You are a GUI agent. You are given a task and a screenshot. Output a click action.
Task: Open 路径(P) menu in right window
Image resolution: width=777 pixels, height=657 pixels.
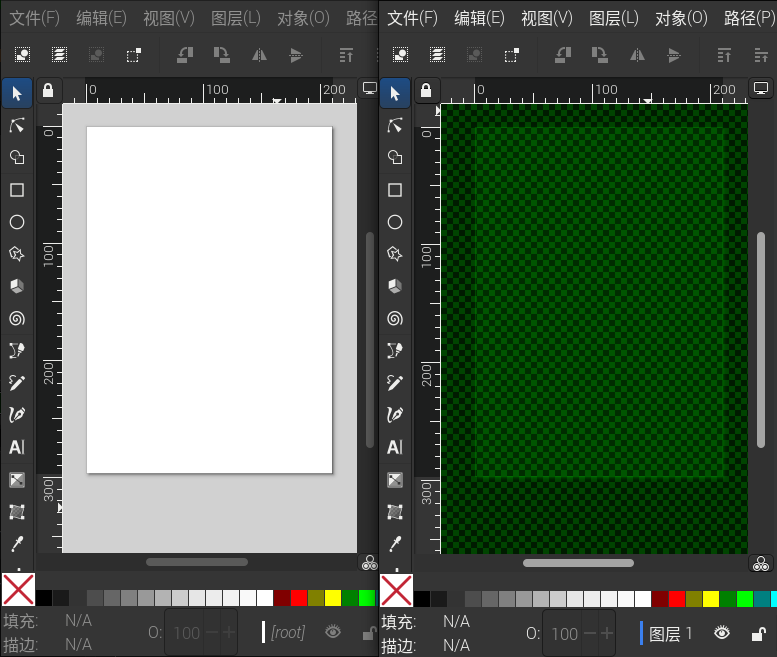pos(749,18)
